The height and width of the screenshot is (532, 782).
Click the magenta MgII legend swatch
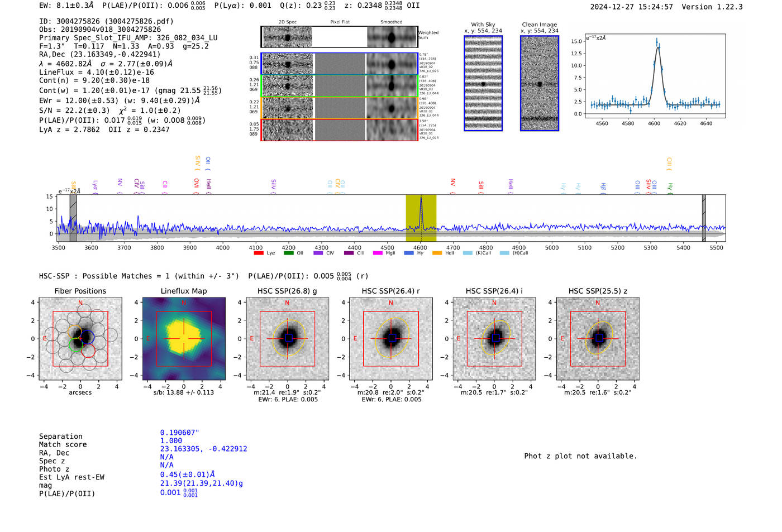[378, 253]
